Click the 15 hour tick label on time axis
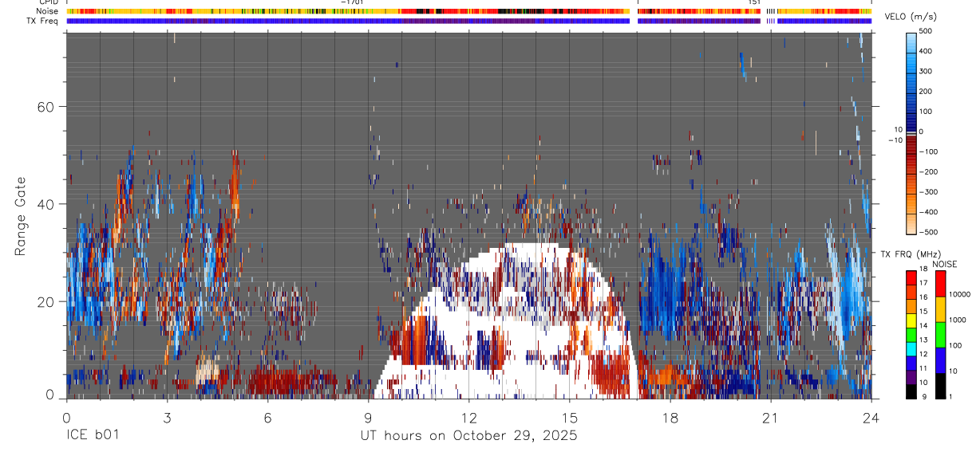 pyautogui.click(x=570, y=418)
